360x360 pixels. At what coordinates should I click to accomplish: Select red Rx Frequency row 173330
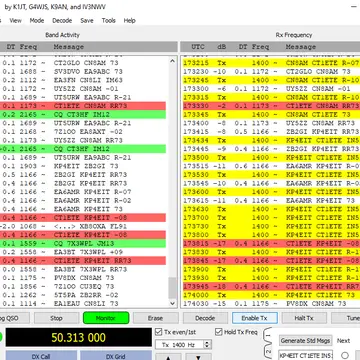271,106
